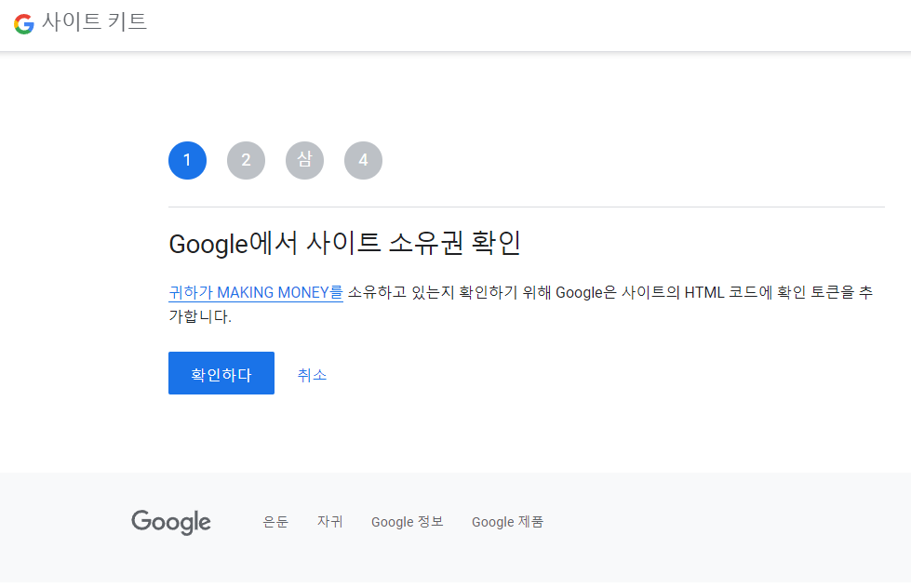Screen dimensions: 911x588
Task: Click the 은둔 footer link
Action: tap(274, 522)
